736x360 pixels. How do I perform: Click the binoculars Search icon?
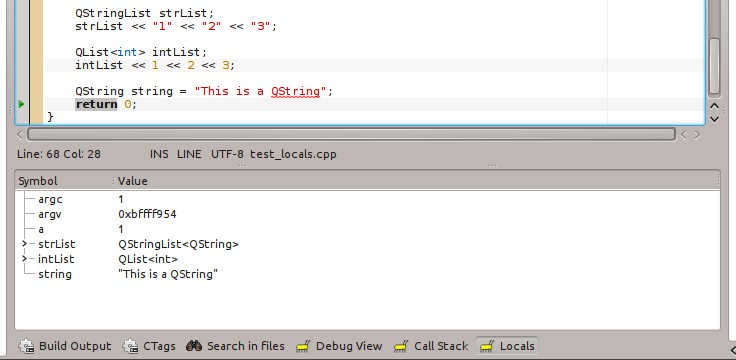coord(194,346)
